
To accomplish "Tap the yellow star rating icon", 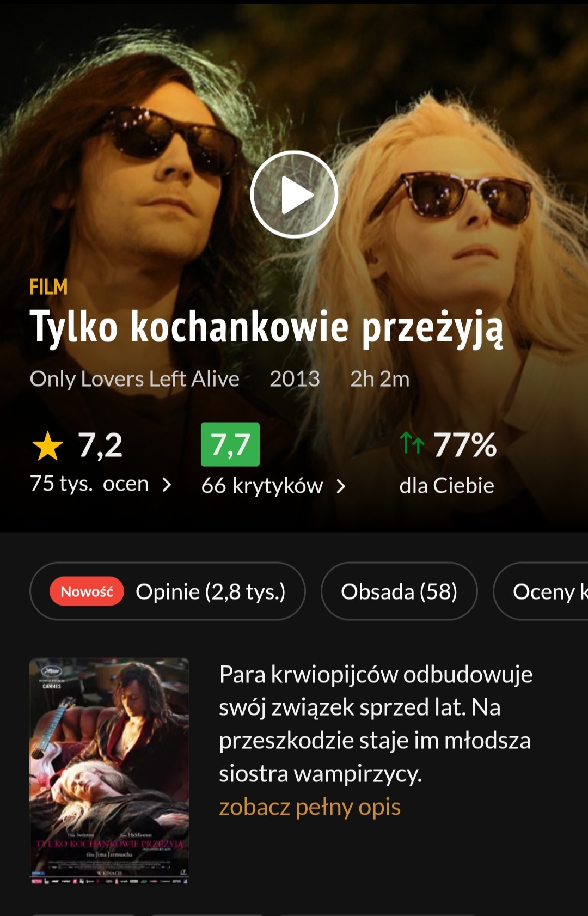I will (48, 445).
